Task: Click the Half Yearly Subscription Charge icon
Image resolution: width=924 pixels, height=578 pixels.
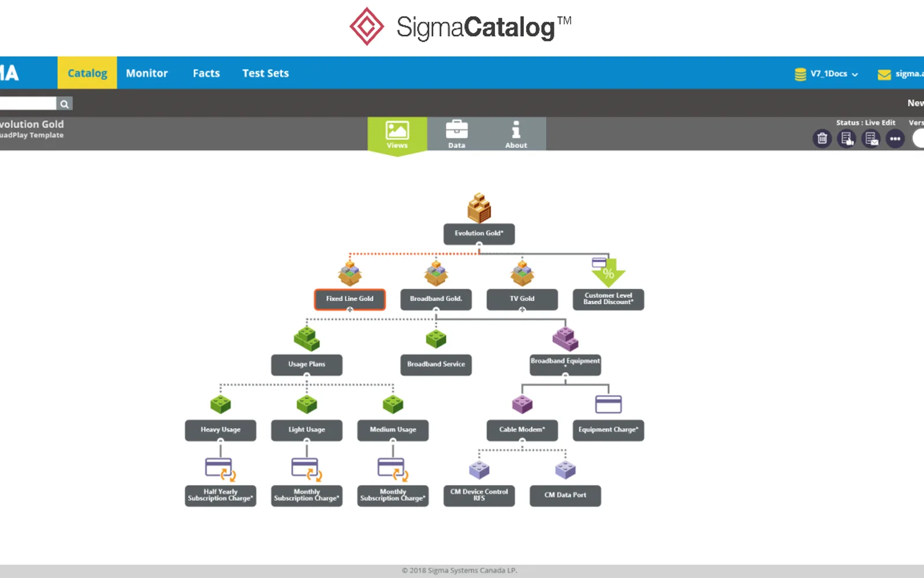Action: (221, 469)
